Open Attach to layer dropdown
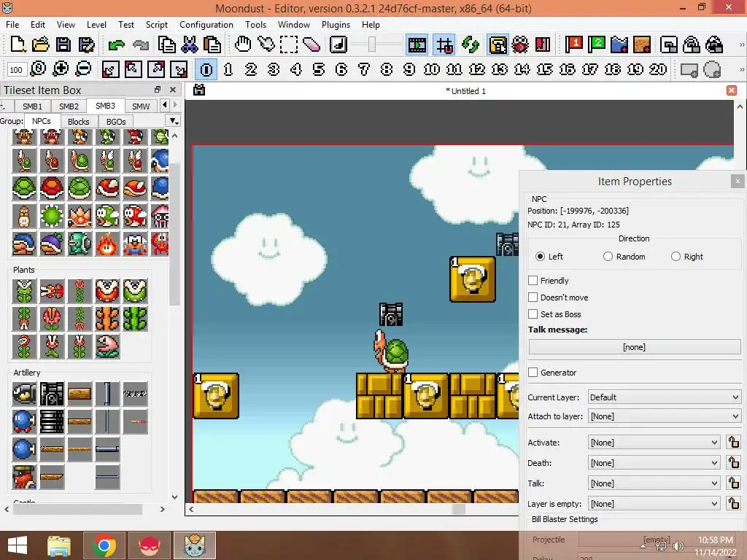747x560 pixels. [665, 416]
